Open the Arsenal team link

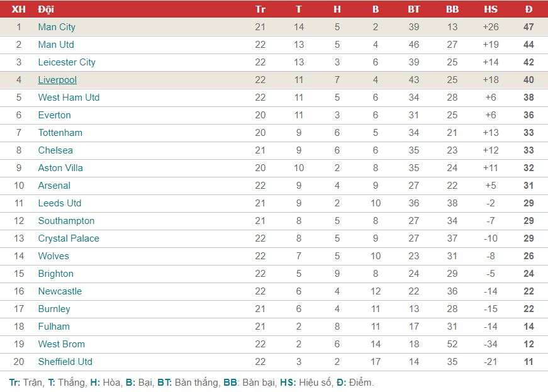[54, 186]
